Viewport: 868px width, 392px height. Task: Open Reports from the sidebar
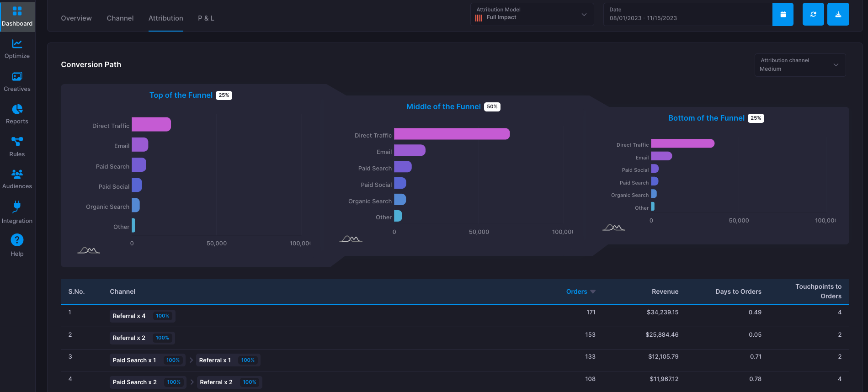pos(17,114)
